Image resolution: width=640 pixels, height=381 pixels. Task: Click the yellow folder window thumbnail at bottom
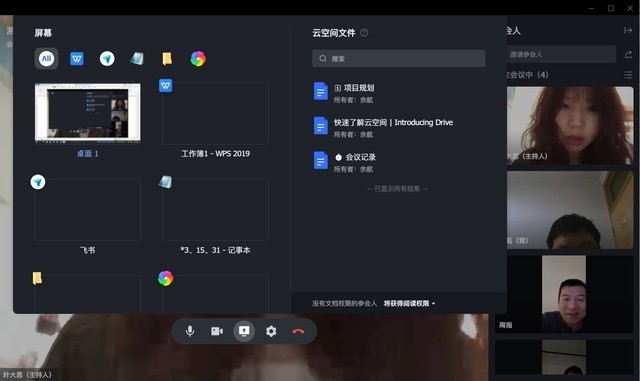tap(88, 293)
